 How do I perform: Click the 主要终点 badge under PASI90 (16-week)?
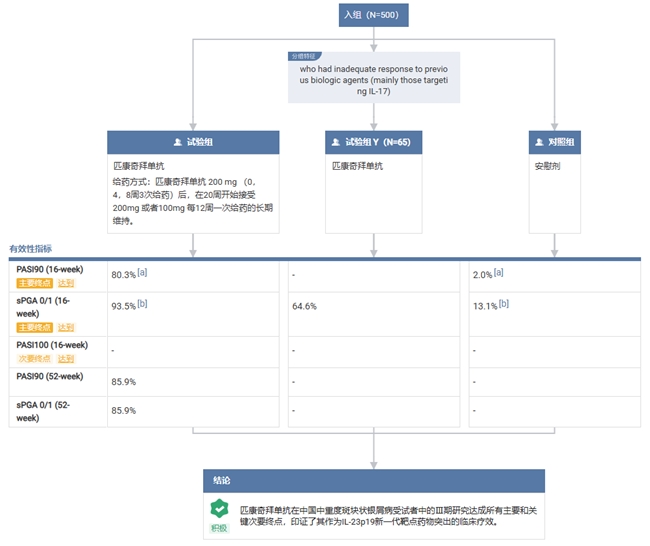pyautogui.click(x=33, y=283)
